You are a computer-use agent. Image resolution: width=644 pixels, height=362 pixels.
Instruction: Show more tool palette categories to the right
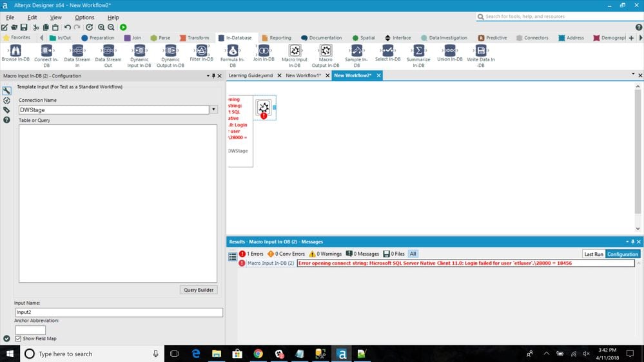pos(640,38)
